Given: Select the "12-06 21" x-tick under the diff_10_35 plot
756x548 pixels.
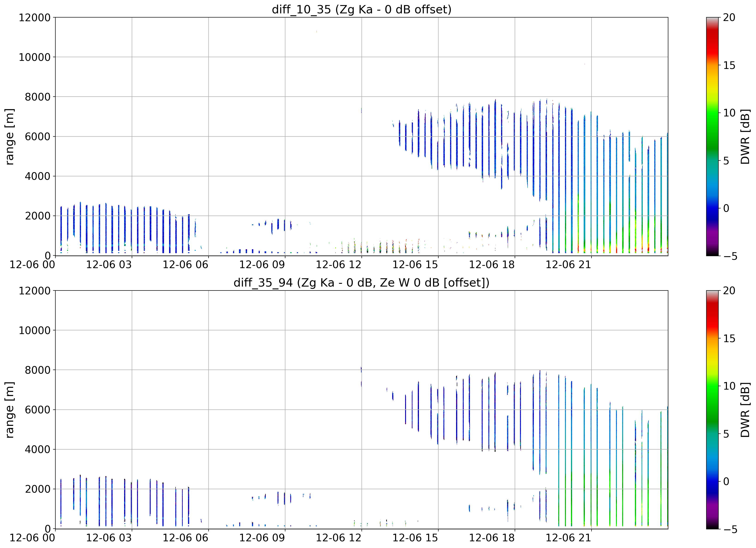Looking at the screenshot, I should (568, 265).
